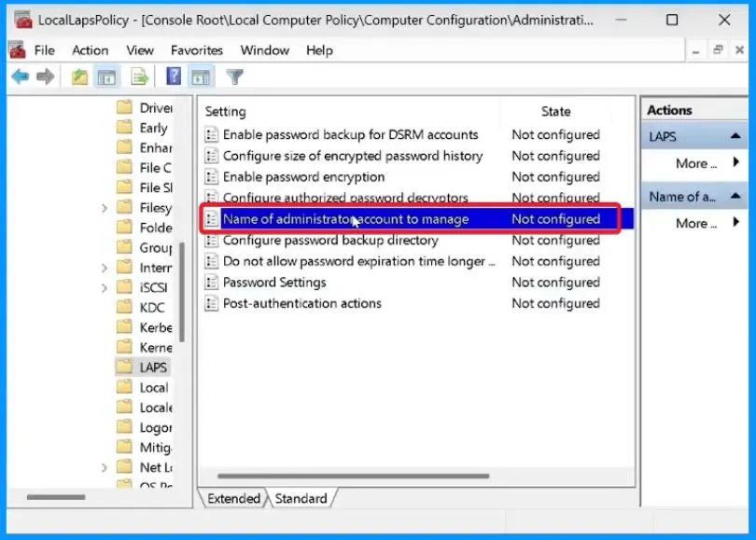Click the tree pane horizontal scrollbar
Viewport: 756px width, 540px height.
click(x=56, y=497)
